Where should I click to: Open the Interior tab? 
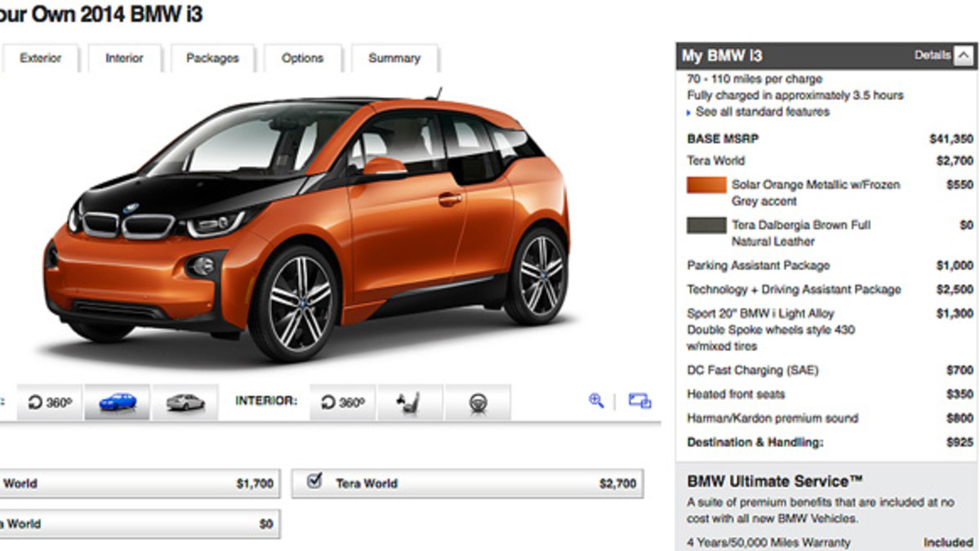coord(124,59)
